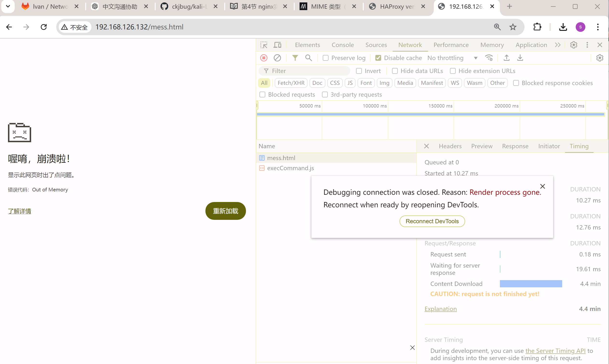Import a HAR file using the upload icon
The height and width of the screenshot is (364, 609).
pos(506,58)
